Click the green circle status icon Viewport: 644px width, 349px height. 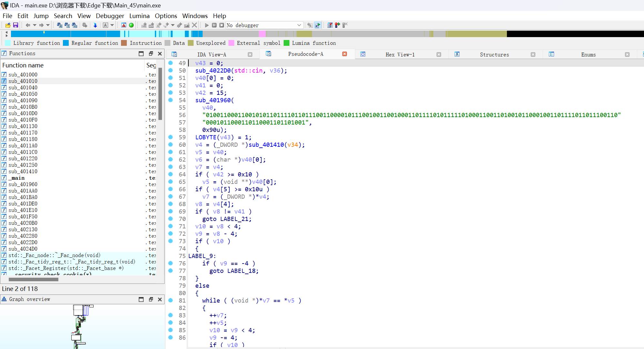point(131,25)
